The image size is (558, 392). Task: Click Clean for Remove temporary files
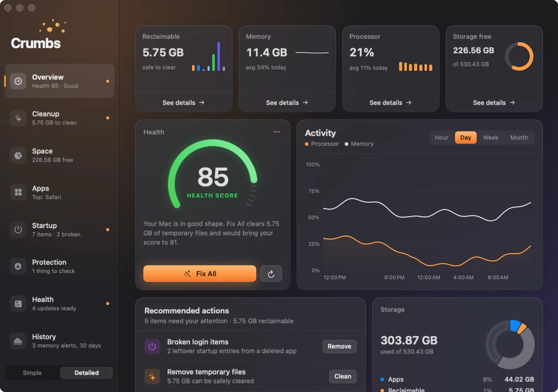point(343,377)
